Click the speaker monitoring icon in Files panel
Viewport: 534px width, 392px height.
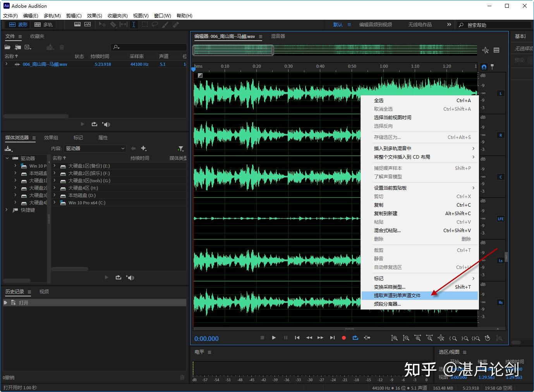106,124
